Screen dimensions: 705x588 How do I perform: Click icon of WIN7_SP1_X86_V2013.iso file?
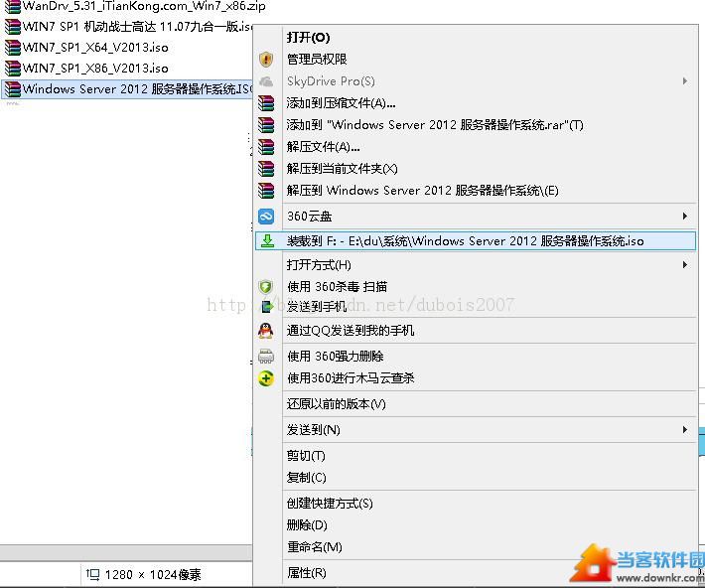tap(13, 69)
